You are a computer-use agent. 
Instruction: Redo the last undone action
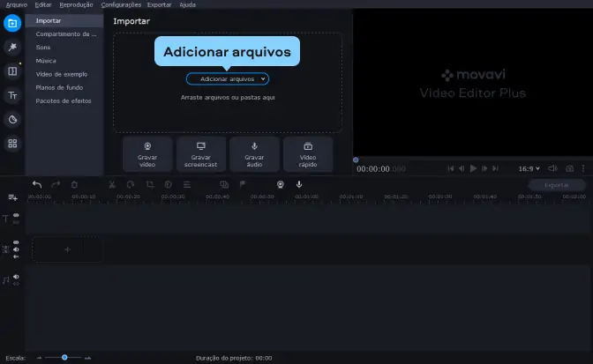56,184
